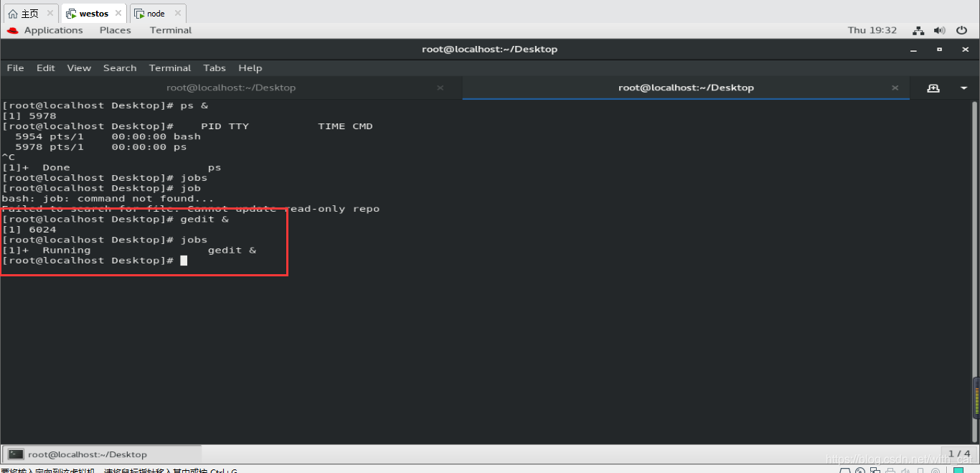Close the inactive first terminal tab
Screen dimensions: 980x473
[x=440, y=88]
